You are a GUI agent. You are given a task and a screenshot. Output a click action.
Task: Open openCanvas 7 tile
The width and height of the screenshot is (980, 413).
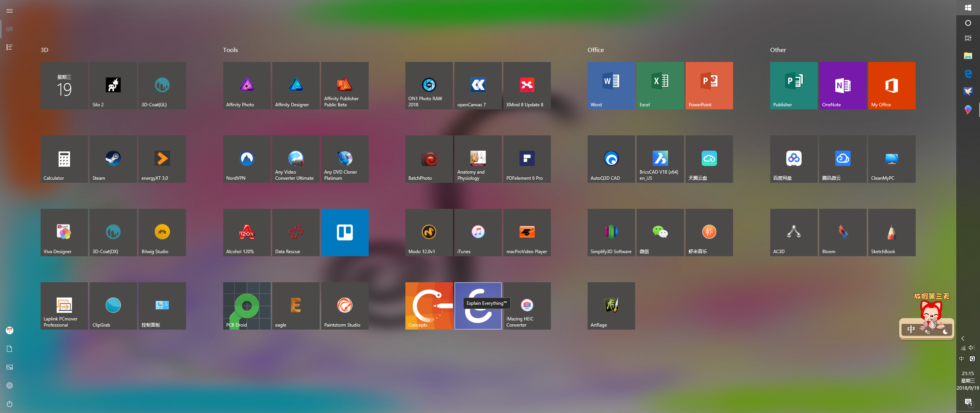pos(478,86)
